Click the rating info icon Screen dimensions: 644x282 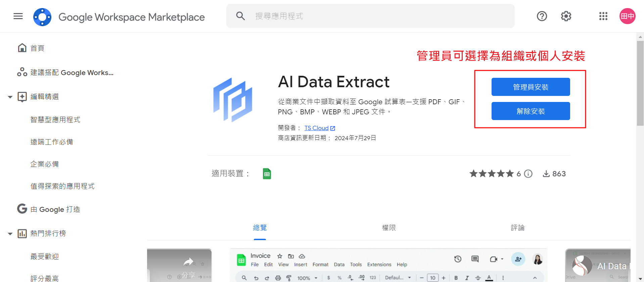(528, 174)
